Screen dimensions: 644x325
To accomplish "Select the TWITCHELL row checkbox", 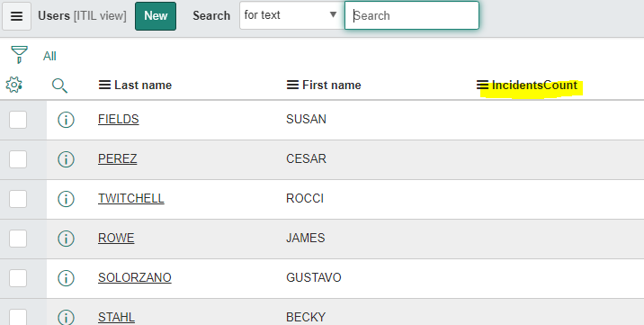I will 18,199.
